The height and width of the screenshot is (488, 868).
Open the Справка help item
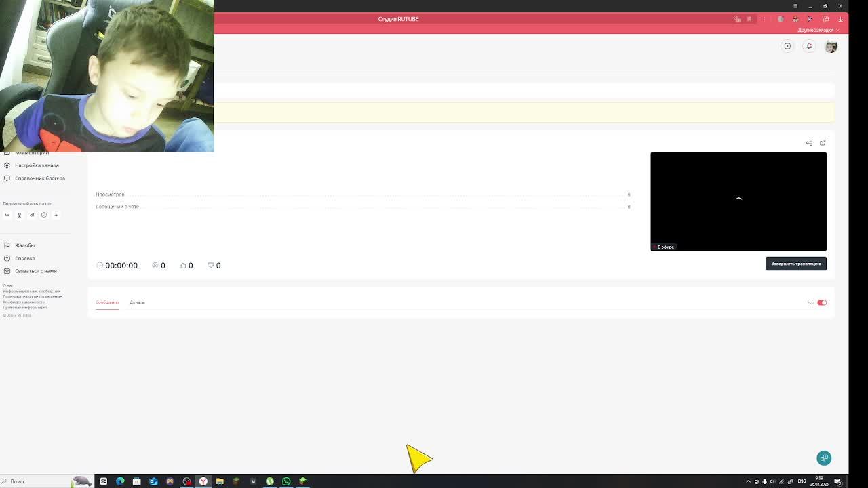pos(19,258)
